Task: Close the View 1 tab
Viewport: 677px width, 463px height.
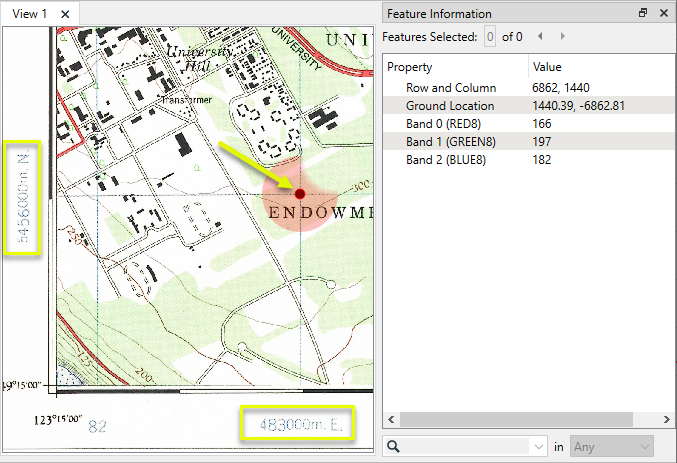Action: point(64,13)
